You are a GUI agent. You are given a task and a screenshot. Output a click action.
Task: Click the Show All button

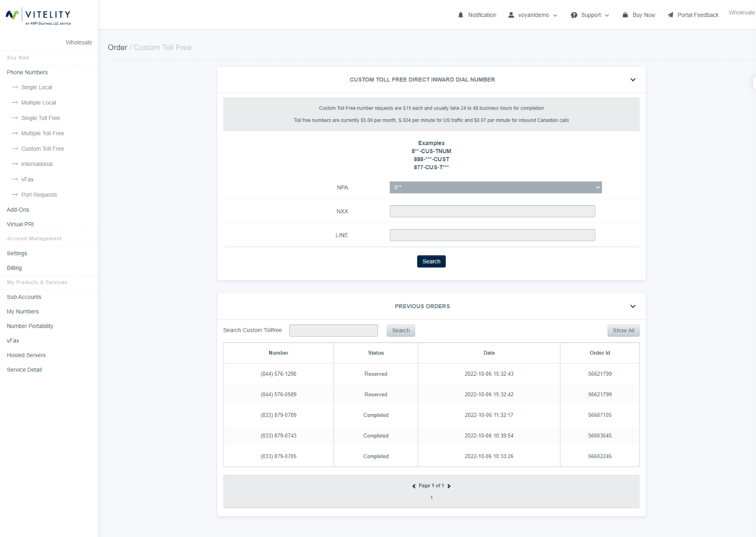(x=623, y=330)
